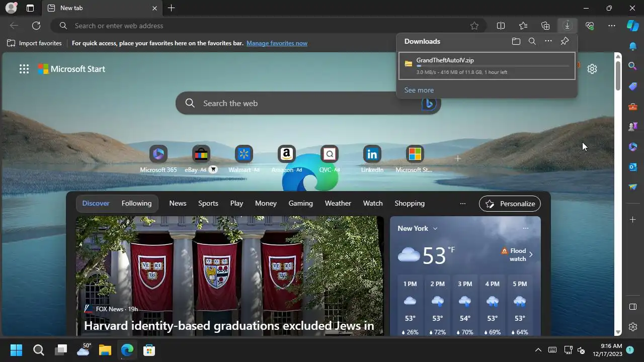Image resolution: width=644 pixels, height=362 pixels.
Task: Open split screen view icon
Action: 501,26
